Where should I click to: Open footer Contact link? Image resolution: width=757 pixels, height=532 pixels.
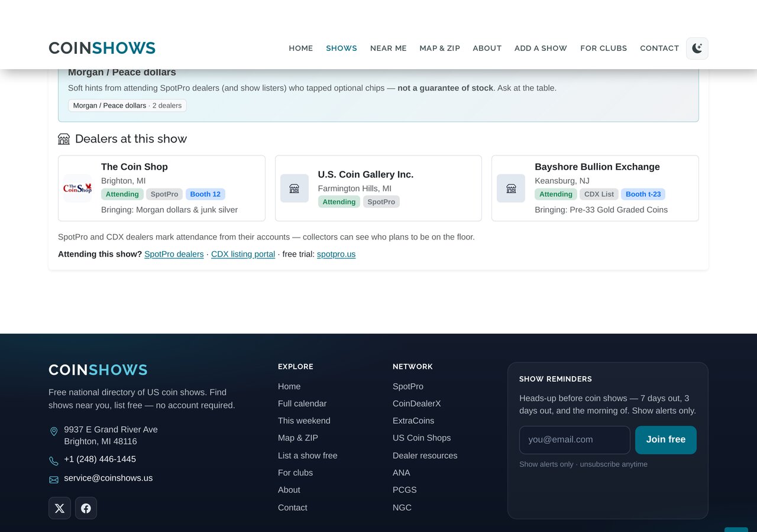tap(293, 508)
